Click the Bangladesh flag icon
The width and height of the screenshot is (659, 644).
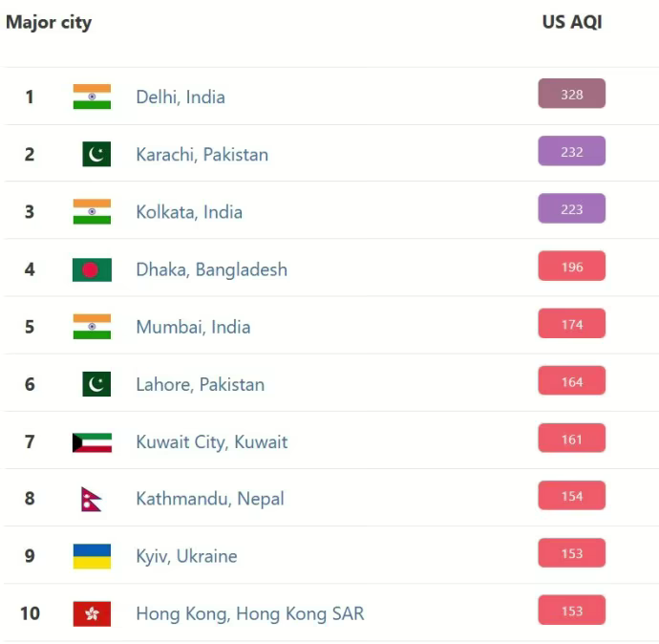92,269
